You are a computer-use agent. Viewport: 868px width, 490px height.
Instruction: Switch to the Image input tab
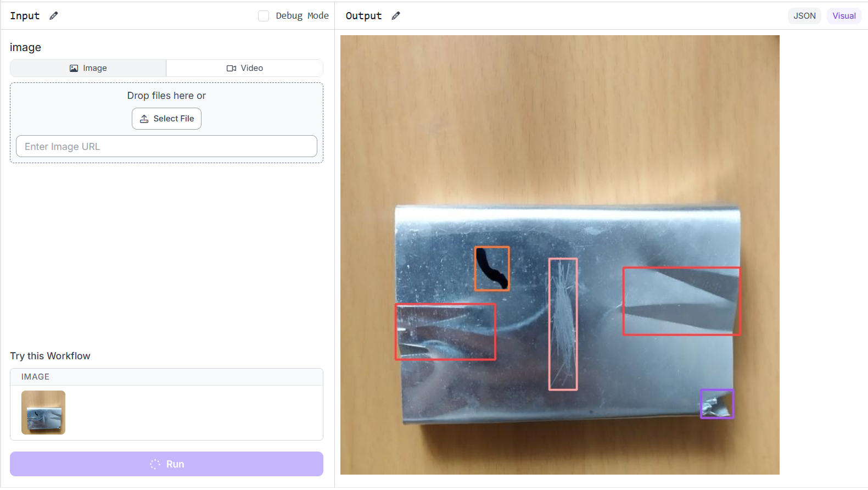point(88,68)
